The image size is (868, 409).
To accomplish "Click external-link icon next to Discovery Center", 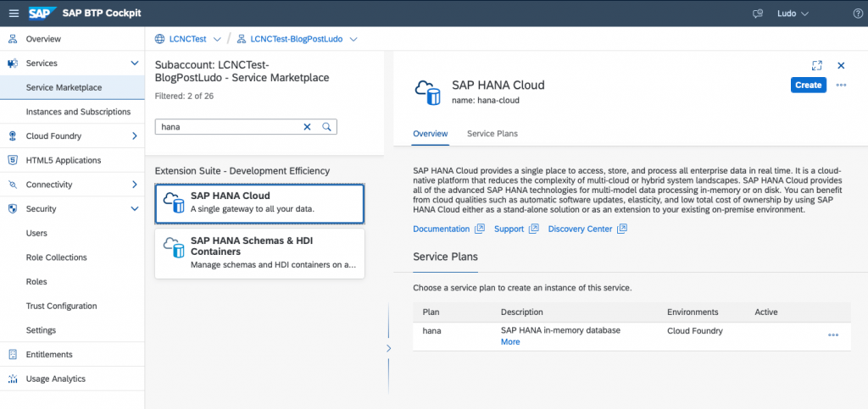I will tap(622, 229).
